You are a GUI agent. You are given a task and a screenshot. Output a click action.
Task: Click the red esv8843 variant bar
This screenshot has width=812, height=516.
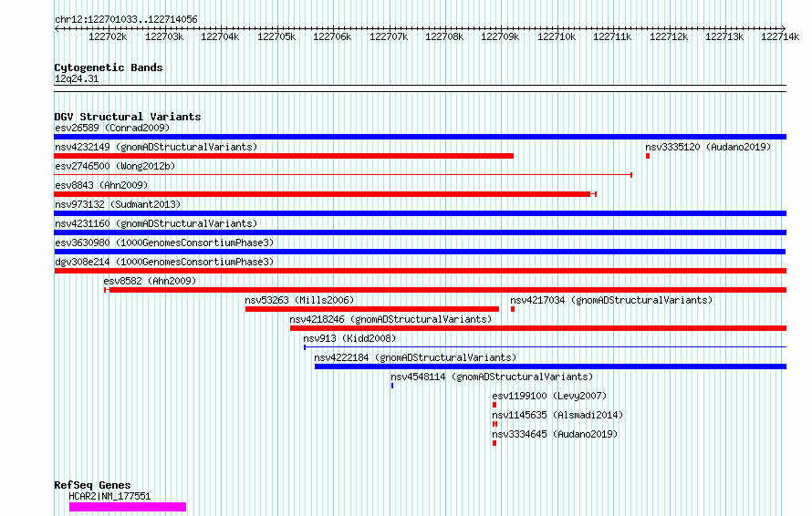pyautogui.click(x=325, y=194)
